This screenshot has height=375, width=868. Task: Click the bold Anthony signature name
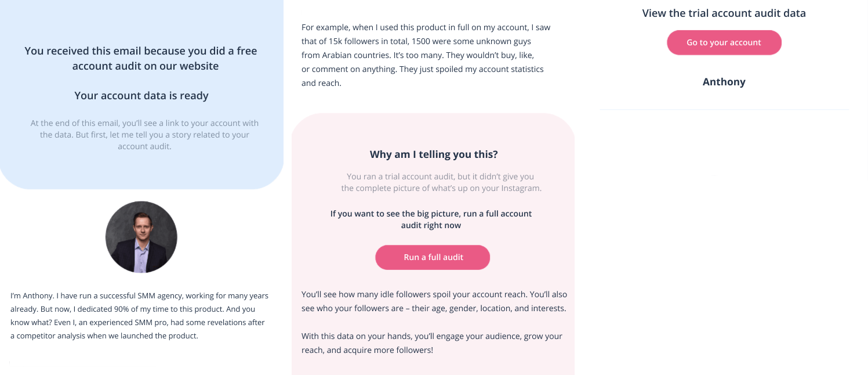[x=724, y=82]
